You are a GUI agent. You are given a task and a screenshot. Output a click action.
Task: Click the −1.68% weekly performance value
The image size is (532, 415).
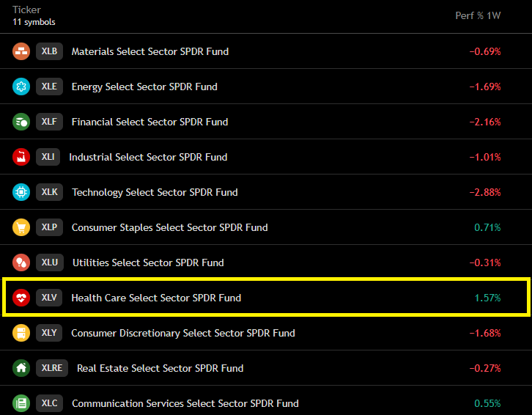click(x=485, y=333)
